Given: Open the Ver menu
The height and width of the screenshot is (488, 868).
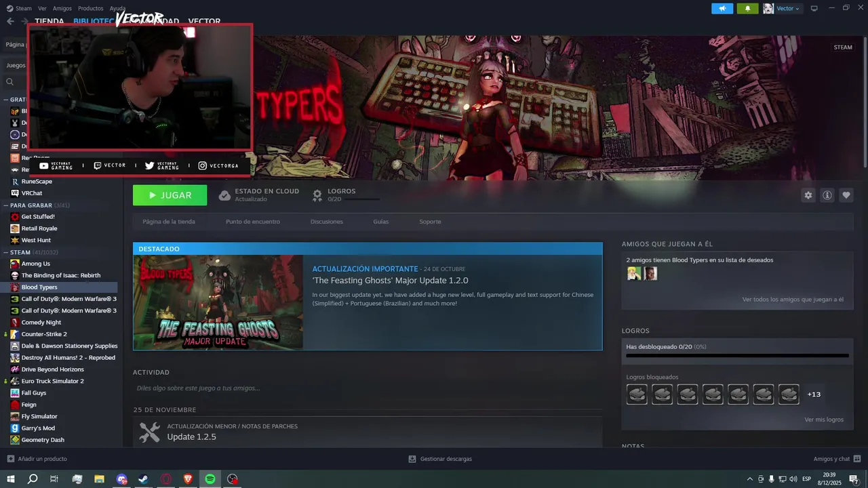Looking at the screenshot, I should point(42,8).
